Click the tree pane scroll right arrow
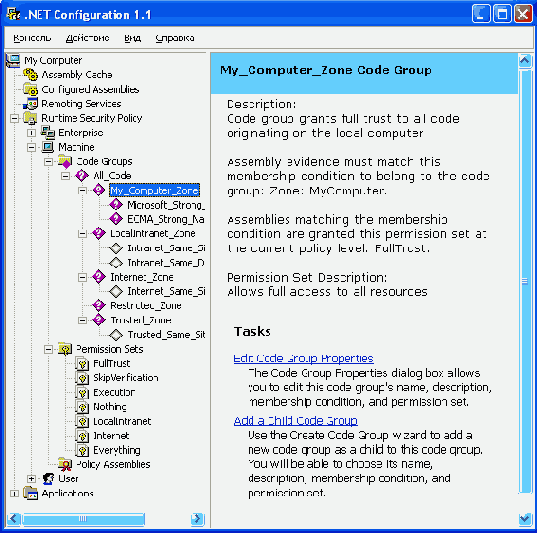 [x=198, y=519]
